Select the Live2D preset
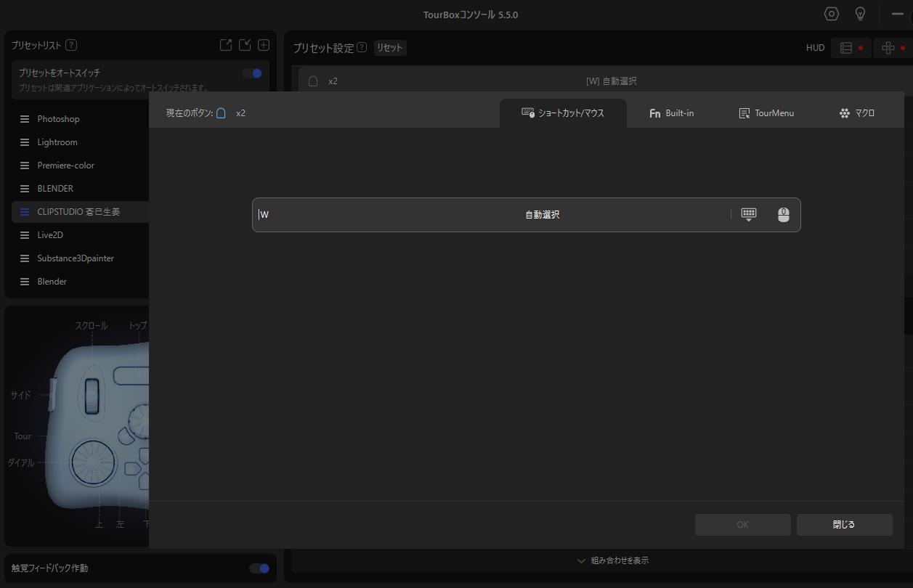Screen dimensions: 913x588 click(x=50, y=235)
